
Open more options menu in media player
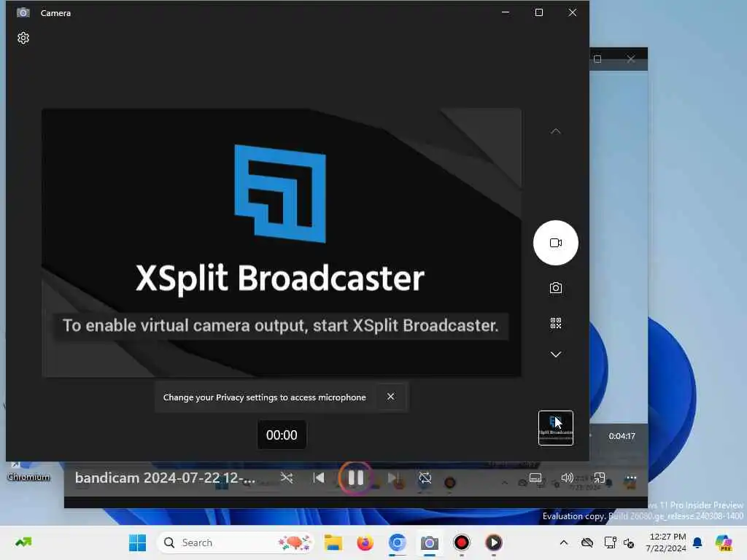[631, 478]
